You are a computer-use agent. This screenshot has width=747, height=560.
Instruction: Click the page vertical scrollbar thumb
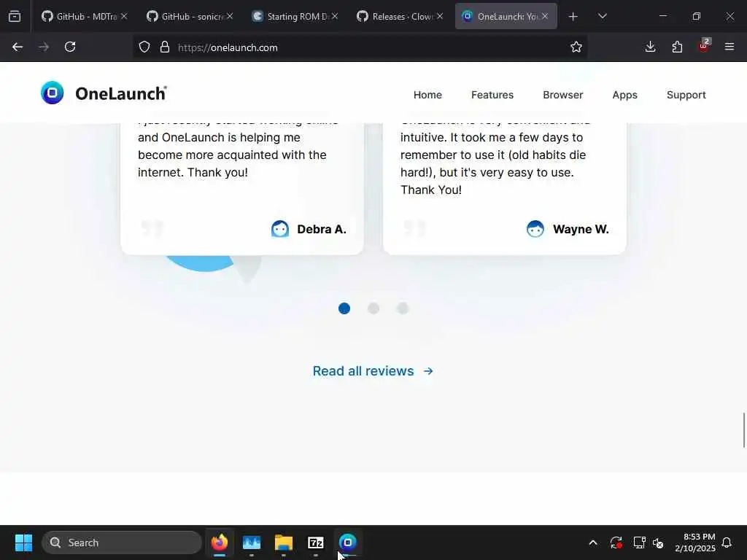point(743,430)
